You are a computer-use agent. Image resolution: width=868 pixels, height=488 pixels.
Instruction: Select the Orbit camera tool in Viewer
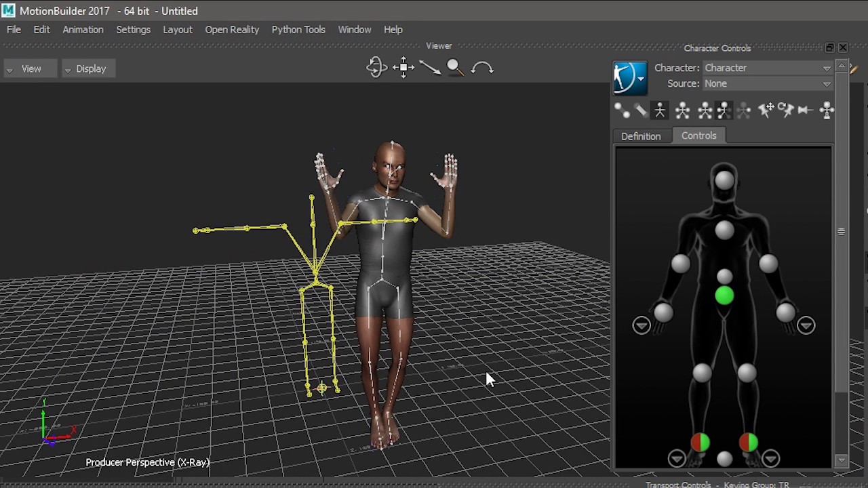point(376,67)
